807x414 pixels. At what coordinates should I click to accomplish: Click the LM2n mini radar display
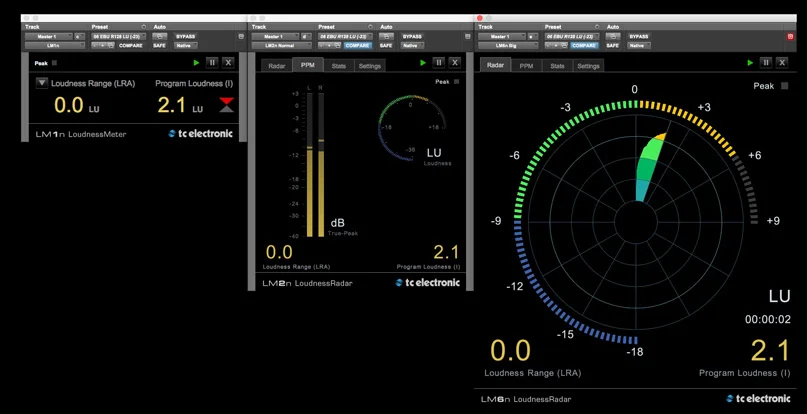click(412, 128)
